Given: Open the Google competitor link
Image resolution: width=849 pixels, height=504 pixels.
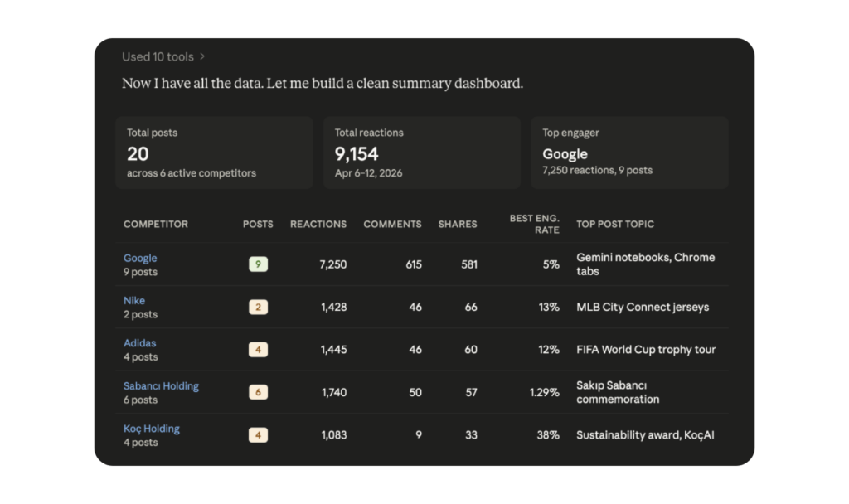Looking at the screenshot, I should [139, 259].
